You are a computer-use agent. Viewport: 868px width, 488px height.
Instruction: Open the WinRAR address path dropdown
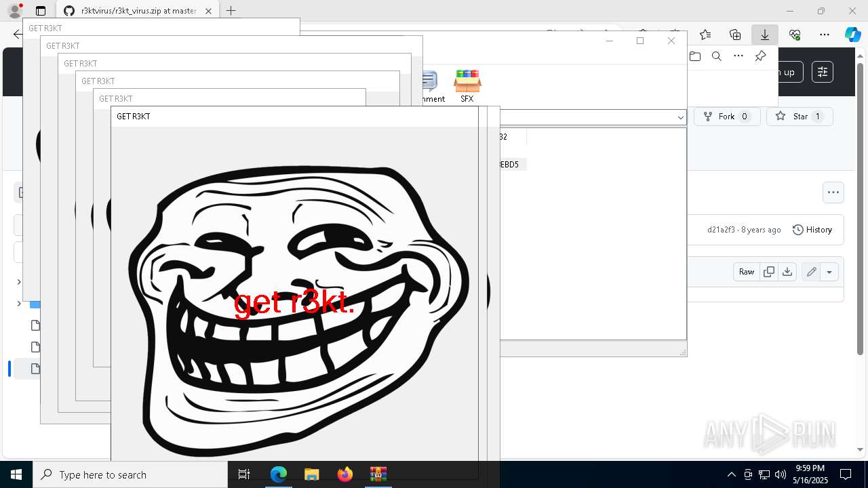click(681, 117)
